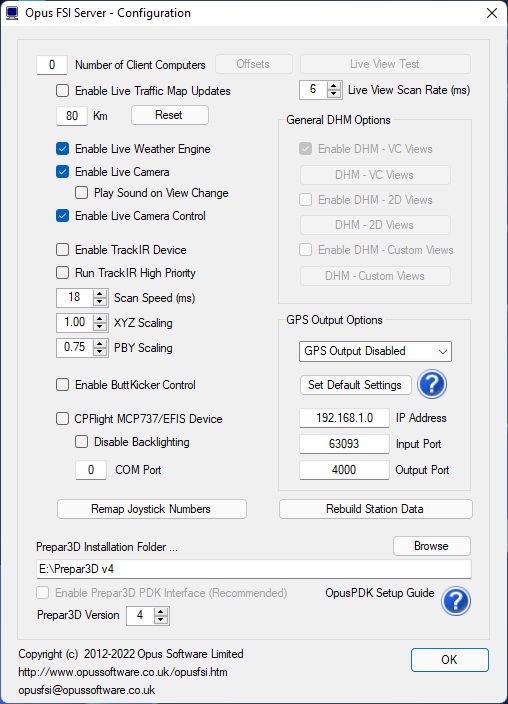Decrease Scan Speed using down arrow
The width and height of the screenshot is (508, 704).
(100, 302)
